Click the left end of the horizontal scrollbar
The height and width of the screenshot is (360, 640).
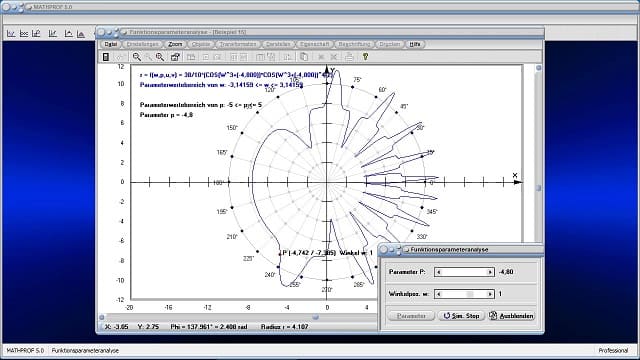[102, 317]
